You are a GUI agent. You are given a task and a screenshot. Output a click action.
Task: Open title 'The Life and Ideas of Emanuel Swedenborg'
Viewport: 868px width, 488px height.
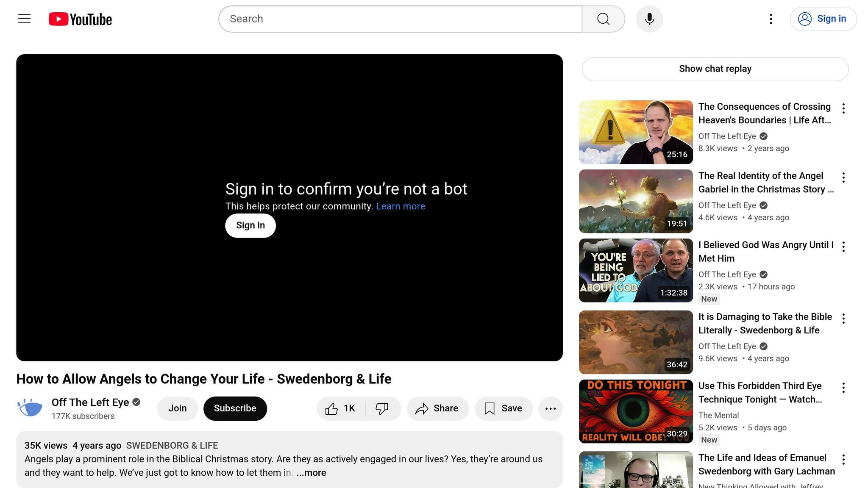coord(767,465)
